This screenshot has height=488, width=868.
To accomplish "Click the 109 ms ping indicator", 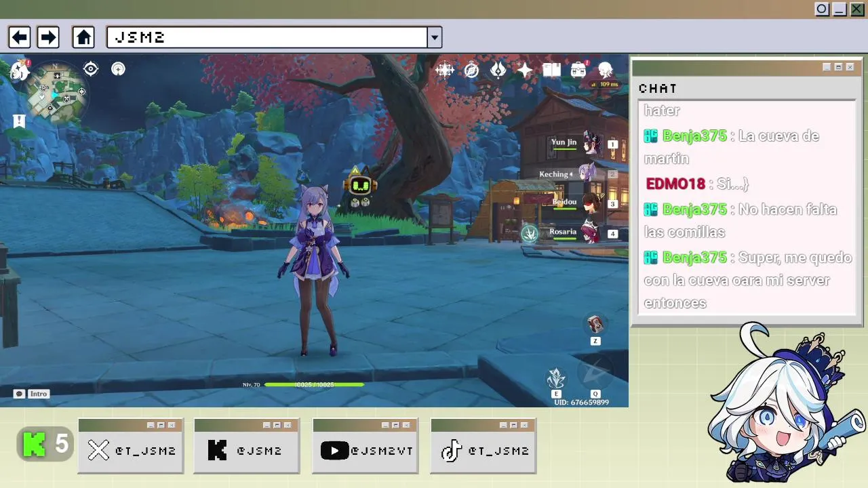I will pos(605,84).
